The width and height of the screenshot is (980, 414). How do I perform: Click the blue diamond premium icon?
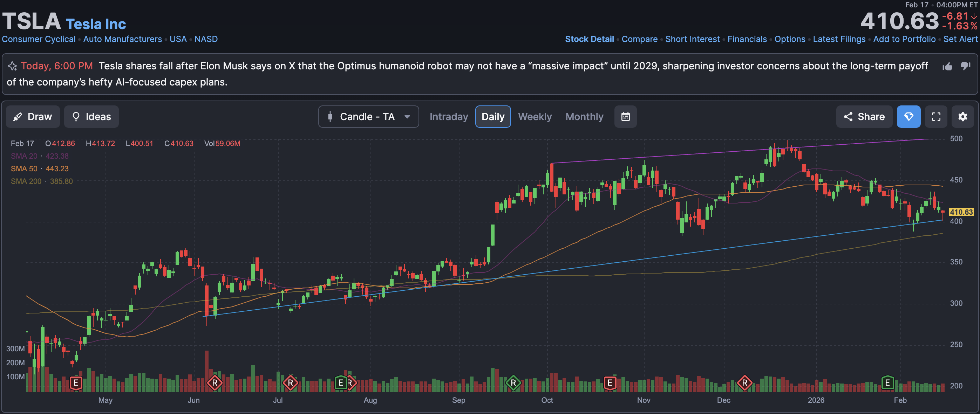tap(908, 117)
